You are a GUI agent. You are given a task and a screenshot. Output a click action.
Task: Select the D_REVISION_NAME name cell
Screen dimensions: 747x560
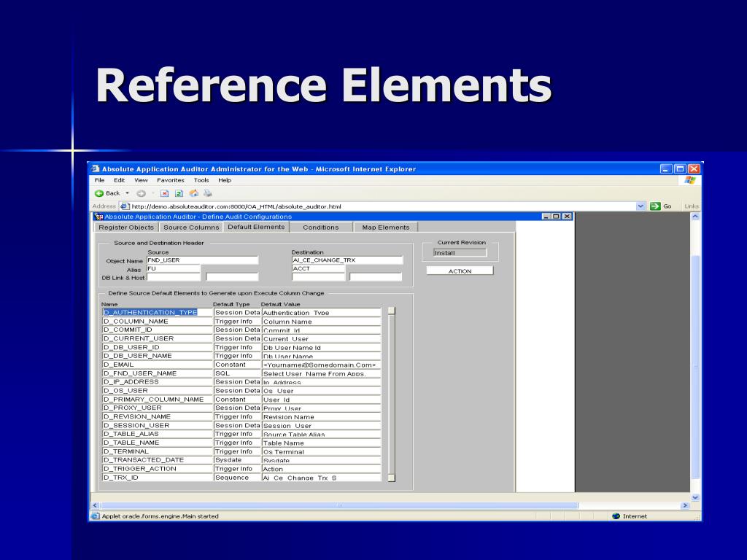point(158,416)
